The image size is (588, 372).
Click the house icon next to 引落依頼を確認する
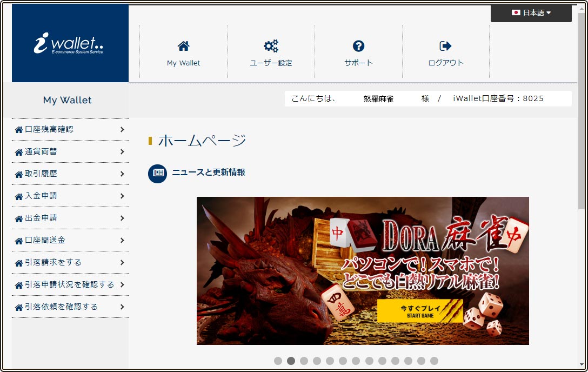[19, 307]
